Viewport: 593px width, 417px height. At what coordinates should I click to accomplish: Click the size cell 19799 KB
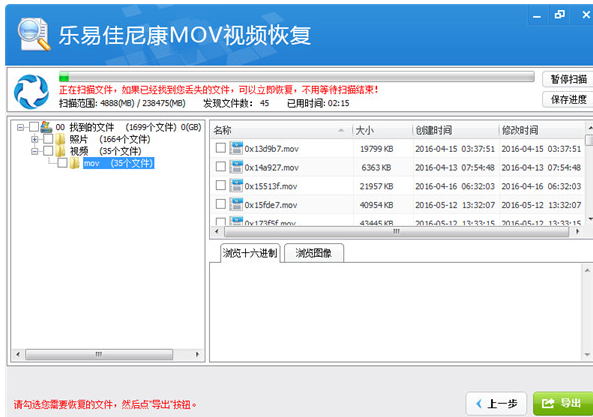coord(376,149)
